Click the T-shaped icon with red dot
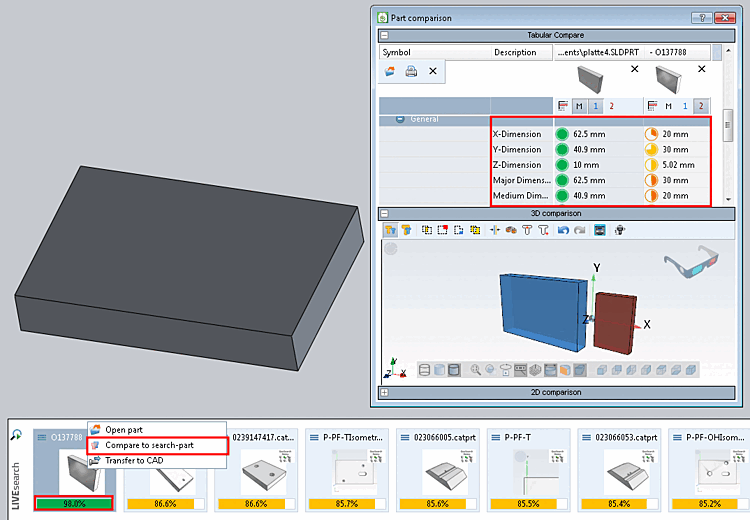The height and width of the screenshot is (520, 750). [543, 230]
